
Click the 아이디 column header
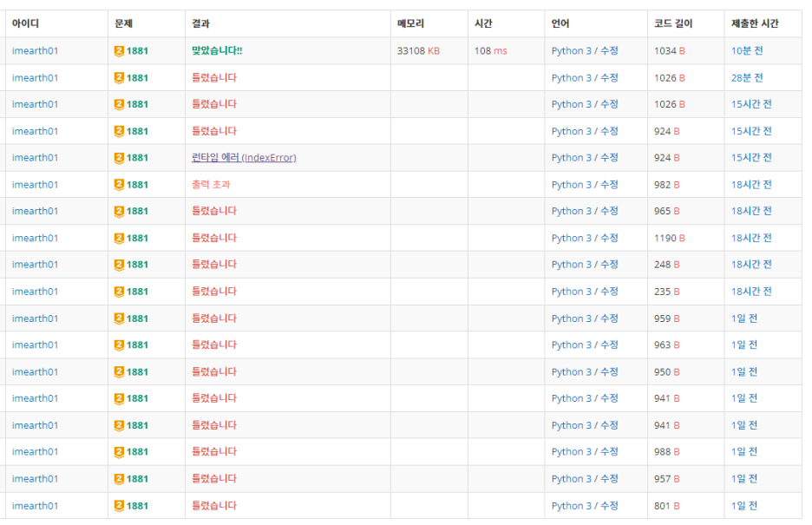(25, 23)
